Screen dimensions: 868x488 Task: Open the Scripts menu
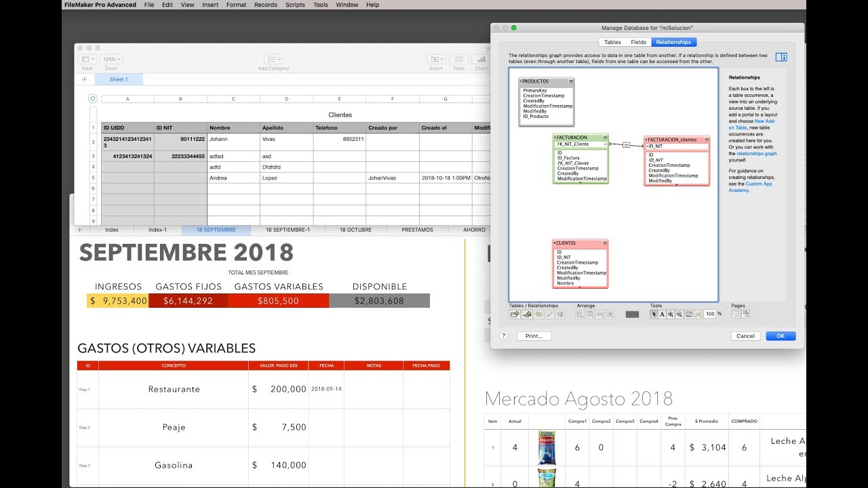pyautogui.click(x=295, y=5)
